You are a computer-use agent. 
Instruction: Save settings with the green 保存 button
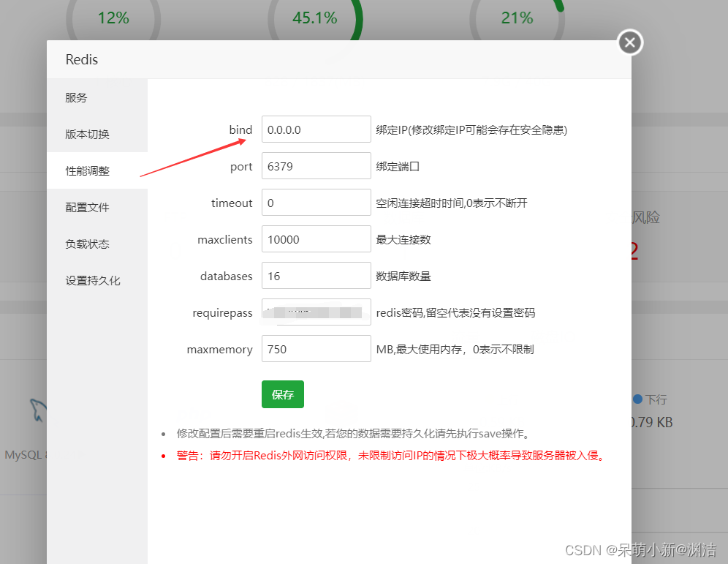coord(283,394)
